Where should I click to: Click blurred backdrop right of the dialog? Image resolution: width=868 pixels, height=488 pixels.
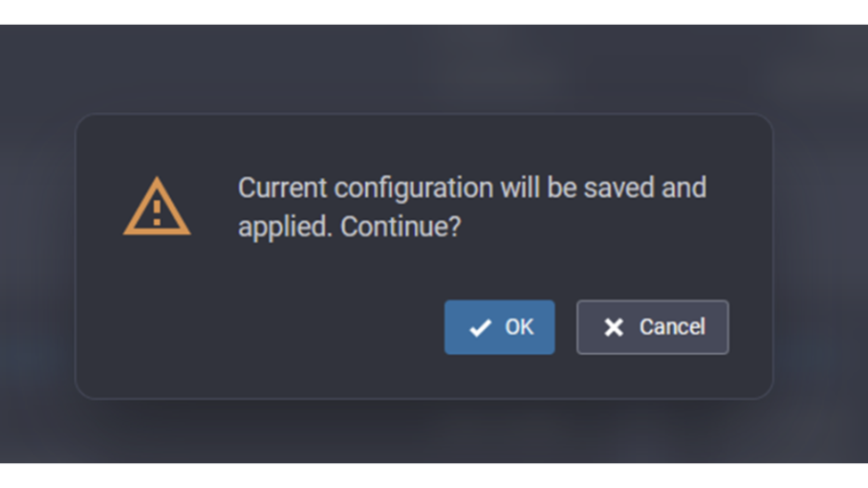coord(820,255)
